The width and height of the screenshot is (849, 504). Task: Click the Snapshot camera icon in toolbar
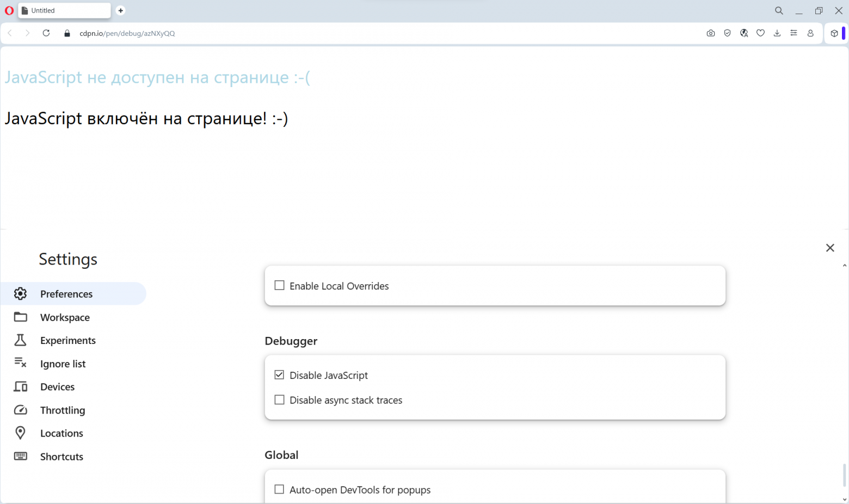[711, 33]
